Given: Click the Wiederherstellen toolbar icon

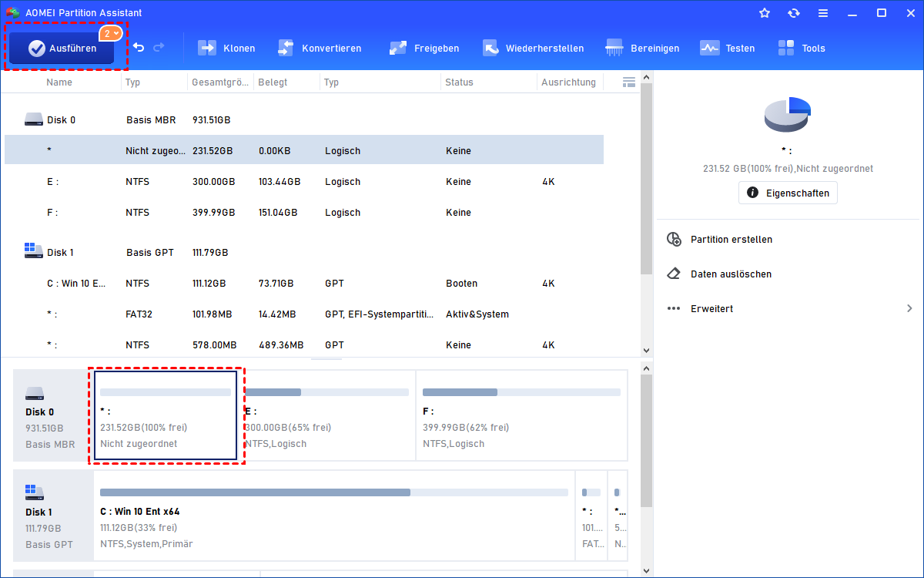Looking at the screenshot, I should (x=491, y=48).
